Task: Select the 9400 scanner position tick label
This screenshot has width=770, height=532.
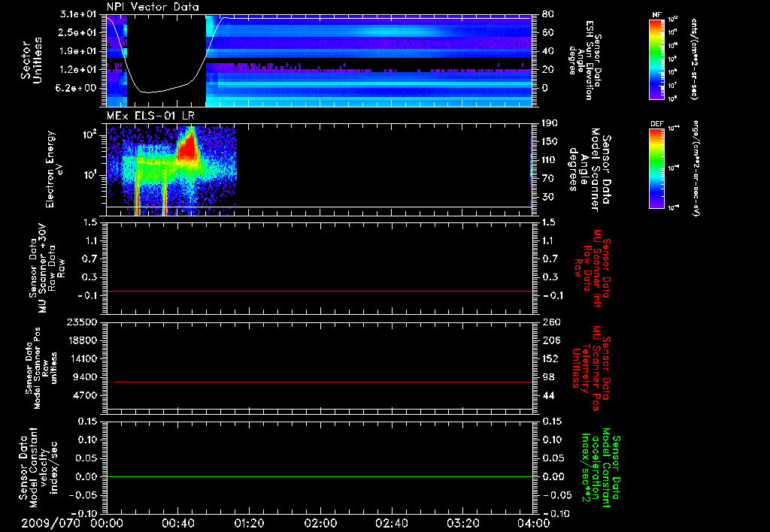Action: click(85, 377)
